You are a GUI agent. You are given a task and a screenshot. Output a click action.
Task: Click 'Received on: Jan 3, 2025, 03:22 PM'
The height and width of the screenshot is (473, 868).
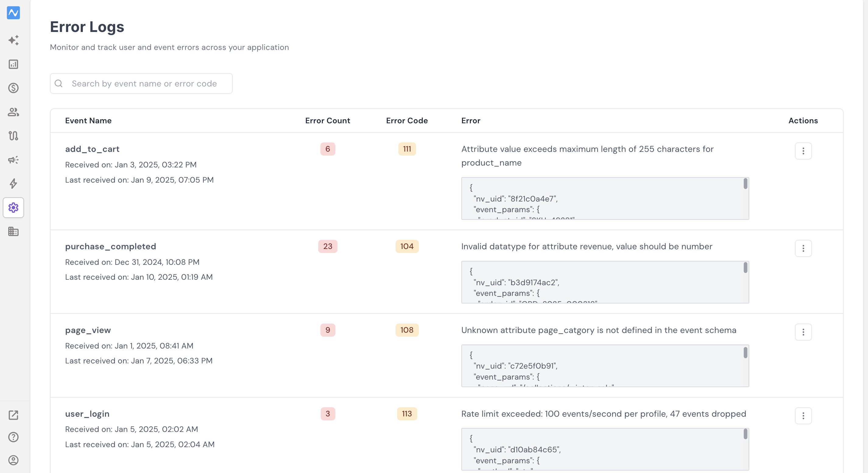click(x=131, y=165)
